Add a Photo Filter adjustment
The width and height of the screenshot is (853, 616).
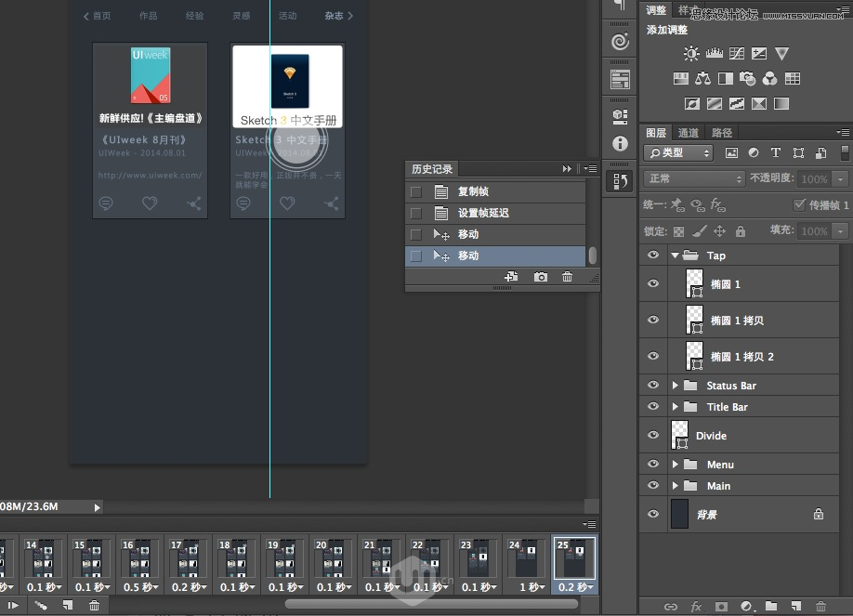pyautogui.click(x=747, y=79)
